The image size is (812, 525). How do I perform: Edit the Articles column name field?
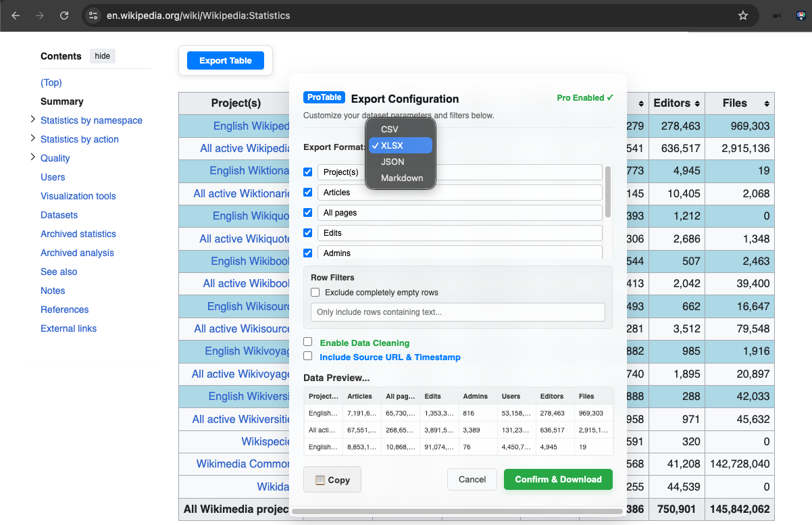point(459,193)
